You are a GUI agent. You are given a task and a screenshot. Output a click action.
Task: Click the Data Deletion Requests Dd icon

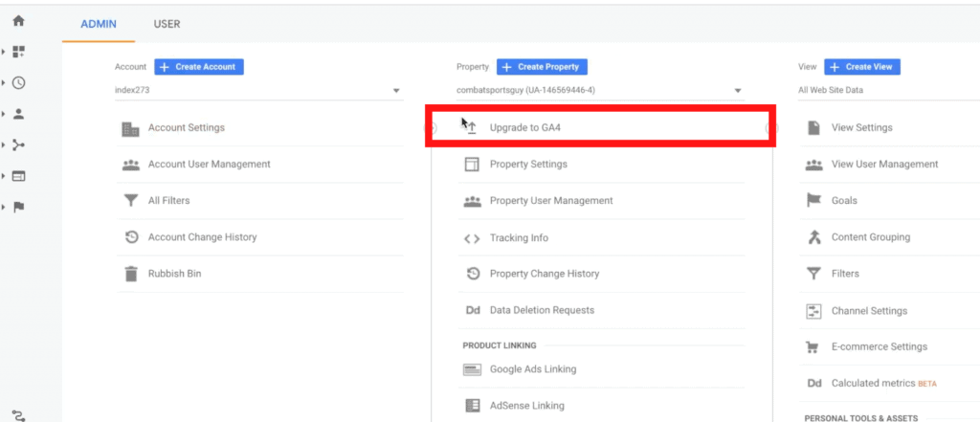pyautogui.click(x=473, y=310)
